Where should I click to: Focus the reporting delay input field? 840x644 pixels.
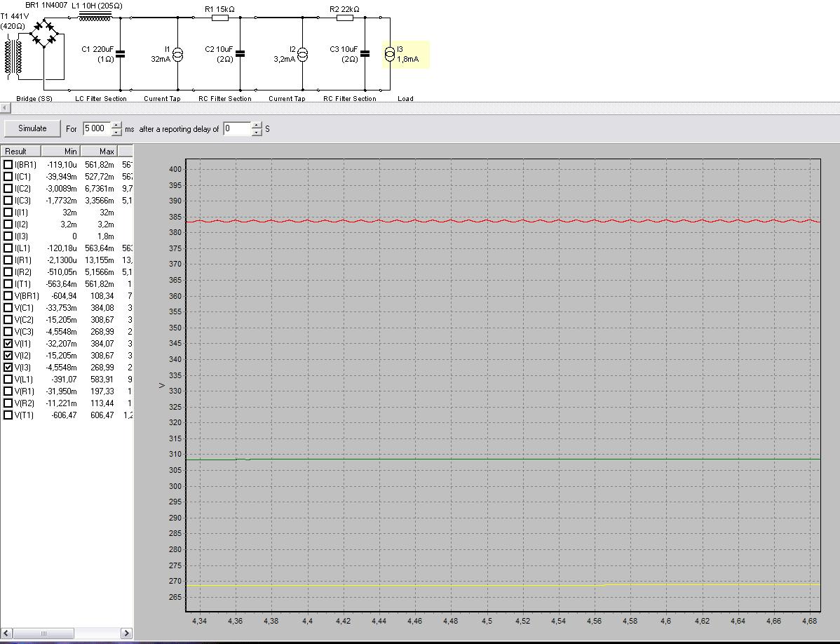click(x=237, y=128)
